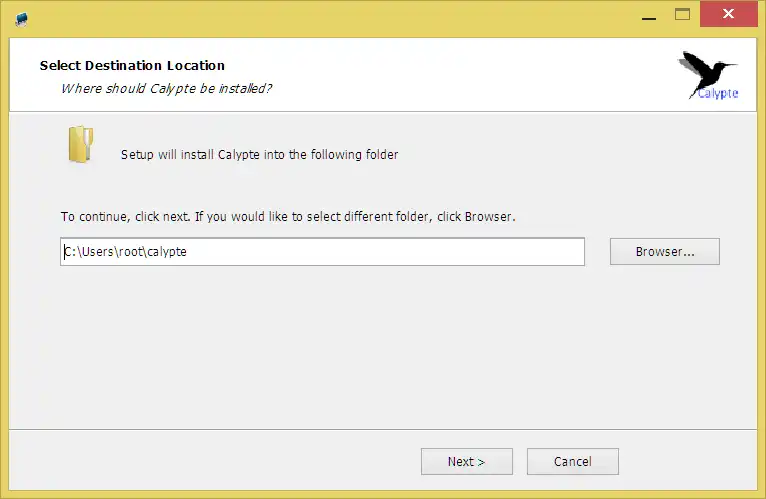Click the separator line above Next and Cancel
Image resolution: width=766 pixels, height=499 pixels.
[x=383, y=430]
